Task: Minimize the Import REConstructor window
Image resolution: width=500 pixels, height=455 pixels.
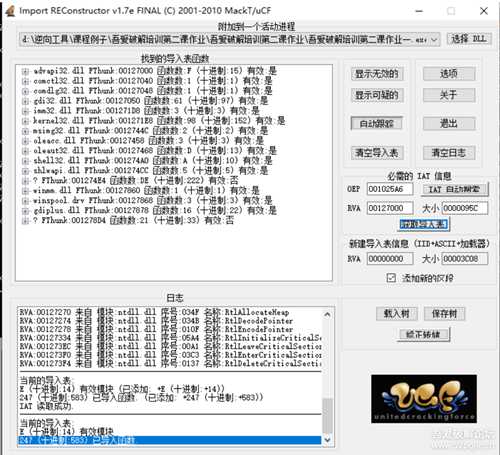Action: (x=419, y=11)
